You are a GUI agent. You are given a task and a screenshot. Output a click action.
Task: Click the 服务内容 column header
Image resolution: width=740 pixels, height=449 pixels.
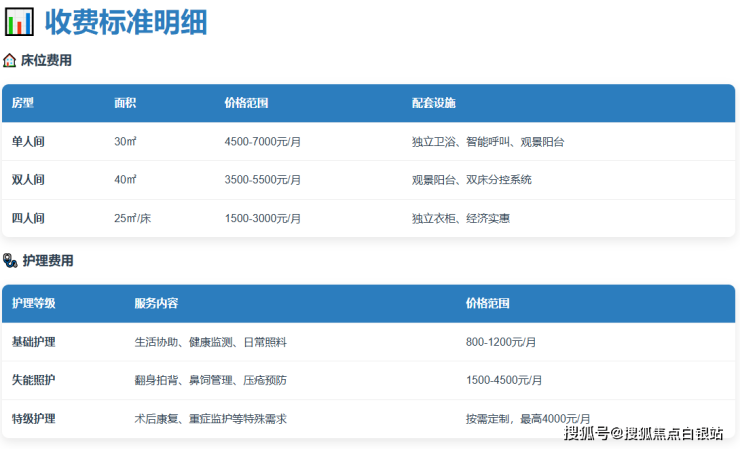(x=156, y=303)
